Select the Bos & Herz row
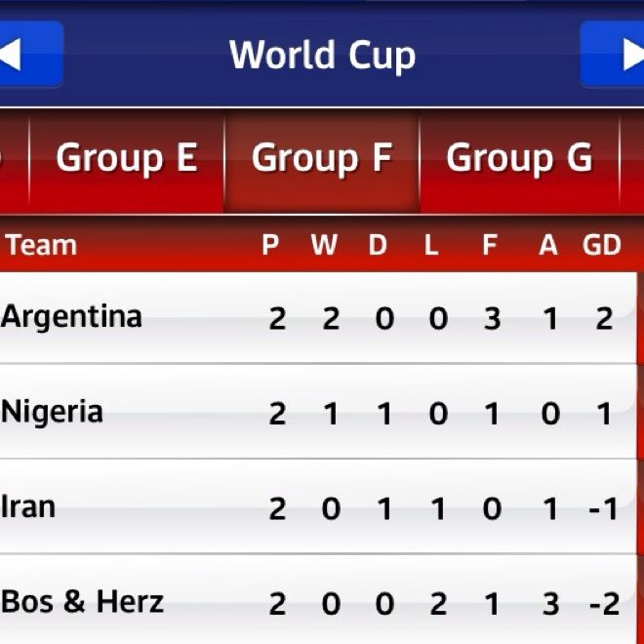Screen dimensions: 644x644 coord(83,601)
